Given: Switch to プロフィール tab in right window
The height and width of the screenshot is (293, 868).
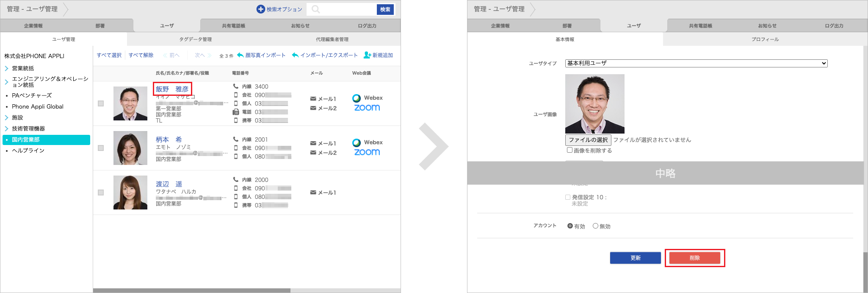Looking at the screenshot, I should coord(765,39).
